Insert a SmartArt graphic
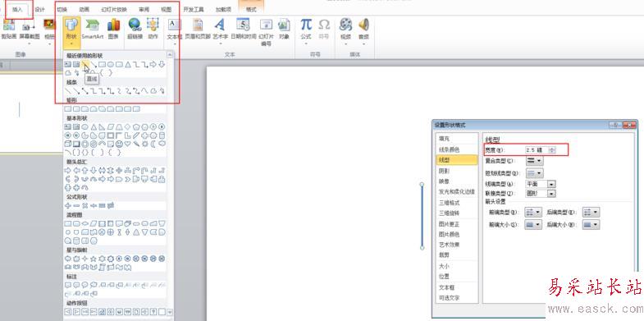Screen dimensions: 644x321 [x=93, y=29]
